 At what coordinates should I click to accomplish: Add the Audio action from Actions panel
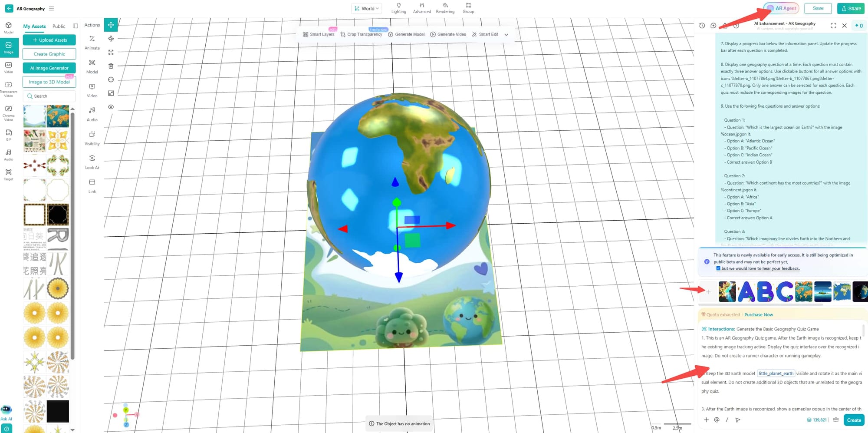coord(92,114)
